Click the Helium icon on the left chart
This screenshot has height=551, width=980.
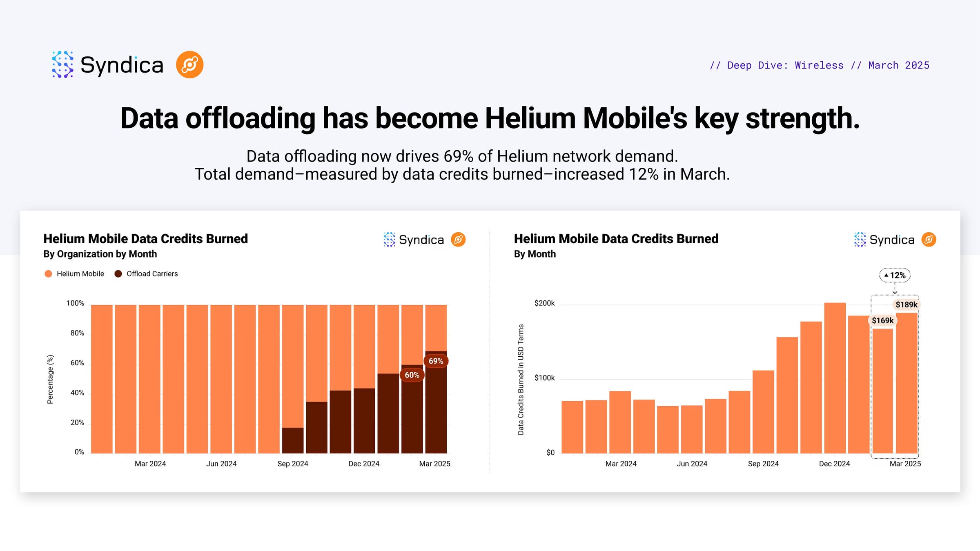point(458,240)
